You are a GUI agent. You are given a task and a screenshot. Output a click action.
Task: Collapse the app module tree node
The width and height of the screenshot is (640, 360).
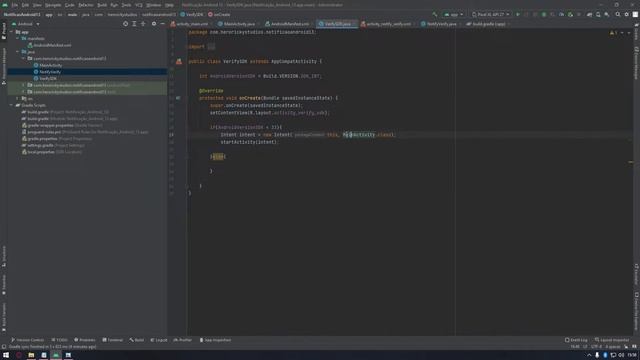point(12,32)
